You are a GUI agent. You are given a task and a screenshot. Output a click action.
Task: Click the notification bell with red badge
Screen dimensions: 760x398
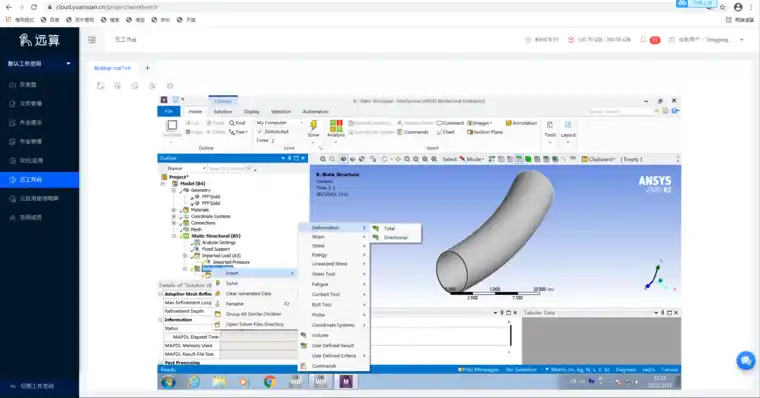tap(644, 40)
